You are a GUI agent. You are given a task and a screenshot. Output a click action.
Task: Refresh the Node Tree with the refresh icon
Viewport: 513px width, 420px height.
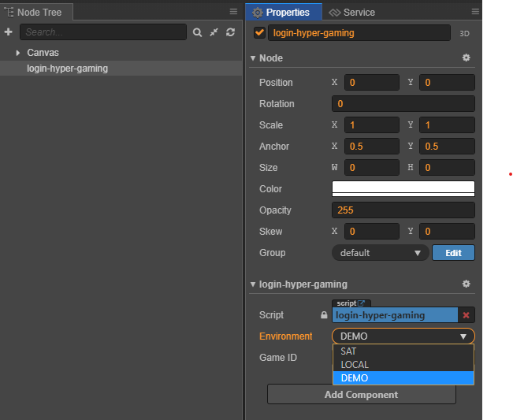click(x=230, y=32)
